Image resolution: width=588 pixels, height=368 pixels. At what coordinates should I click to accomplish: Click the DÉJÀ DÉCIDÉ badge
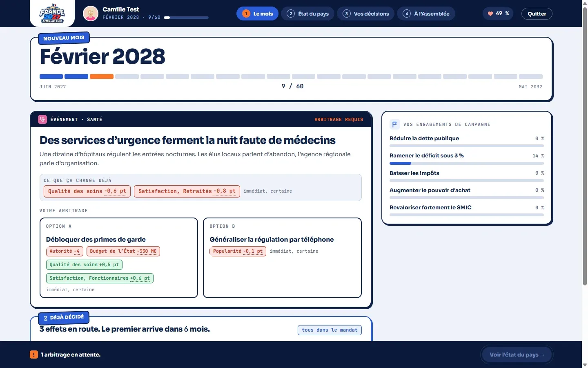[x=64, y=317]
